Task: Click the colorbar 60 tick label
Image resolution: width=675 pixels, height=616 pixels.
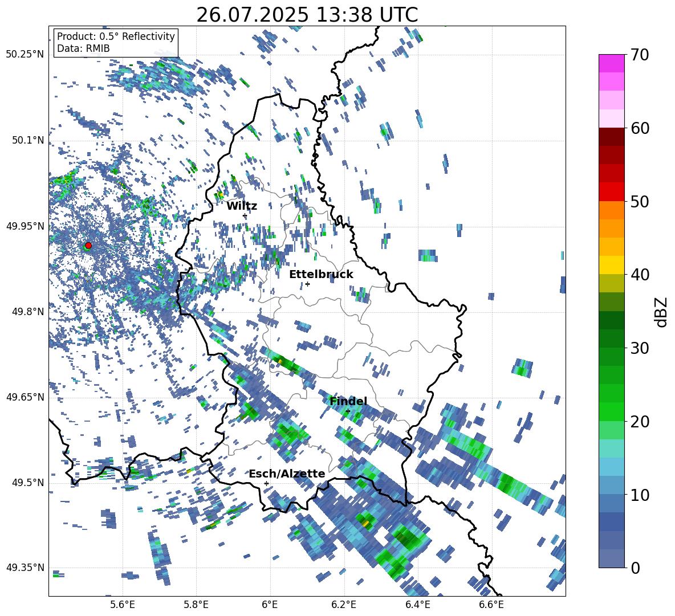Action: pyautogui.click(x=640, y=128)
